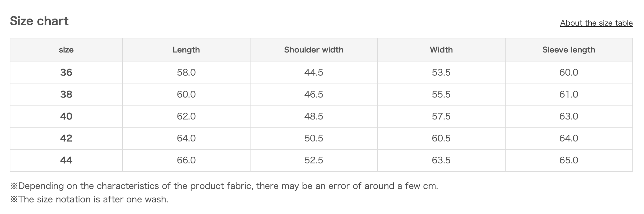Select the Width column header

click(x=441, y=50)
